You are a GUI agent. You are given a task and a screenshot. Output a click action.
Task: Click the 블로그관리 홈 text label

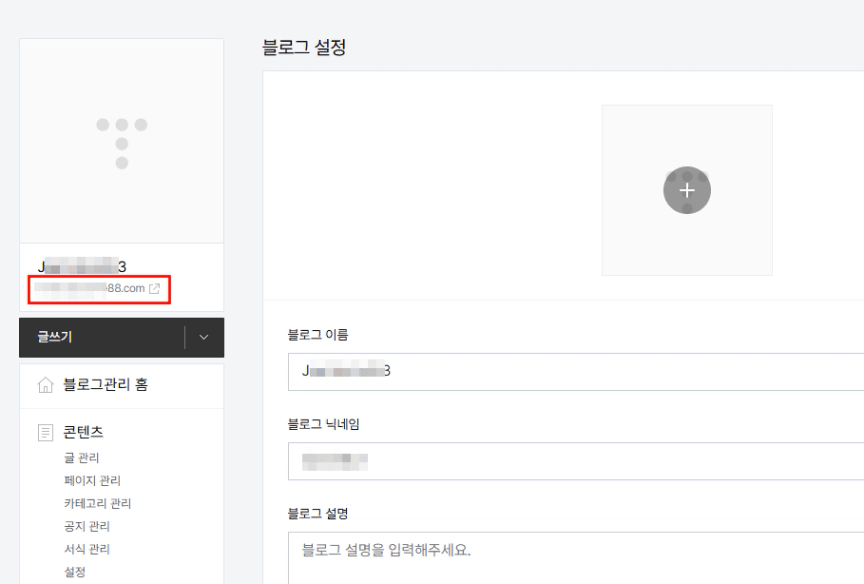coord(106,385)
